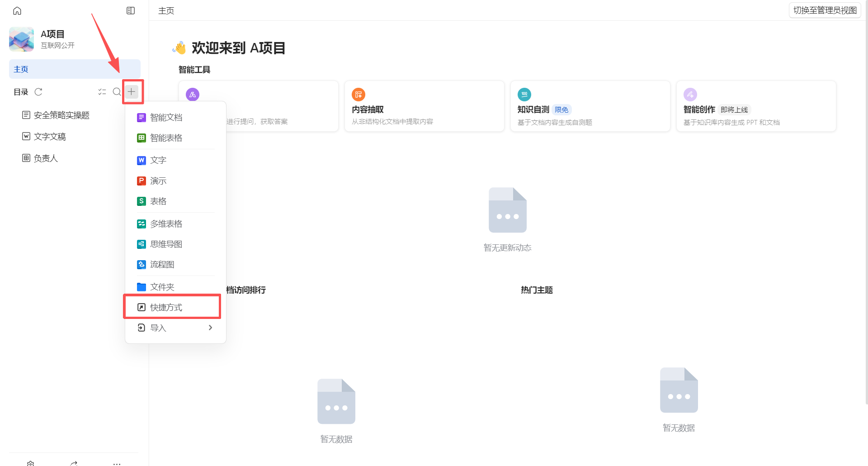
Task: Click the 思维导图 icon
Action: [142, 244]
